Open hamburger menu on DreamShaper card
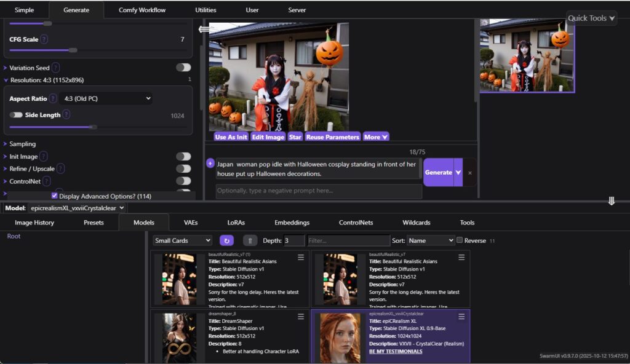The height and width of the screenshot is (364, 630). click(301, 317)
